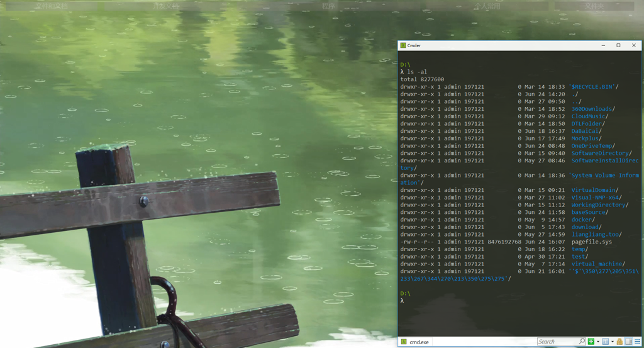Expand the new console dropdown arrow
The height and width of the screenshot is (348, 644).
coord(598,342)
